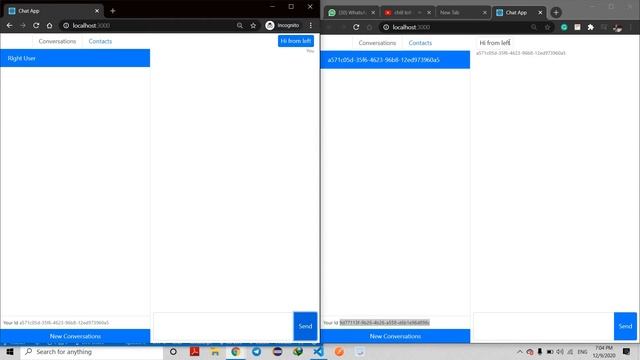
Task: Open the home page in the left window
Action: (x=49, y=25)
